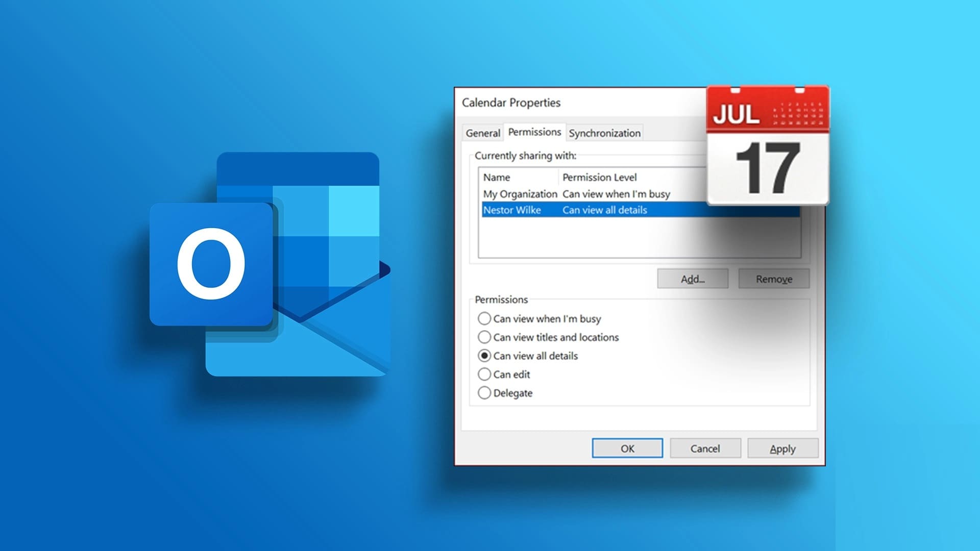The image size is (980, 551).
Task: Switch to the Permissions tab
Action: (534, 132)
